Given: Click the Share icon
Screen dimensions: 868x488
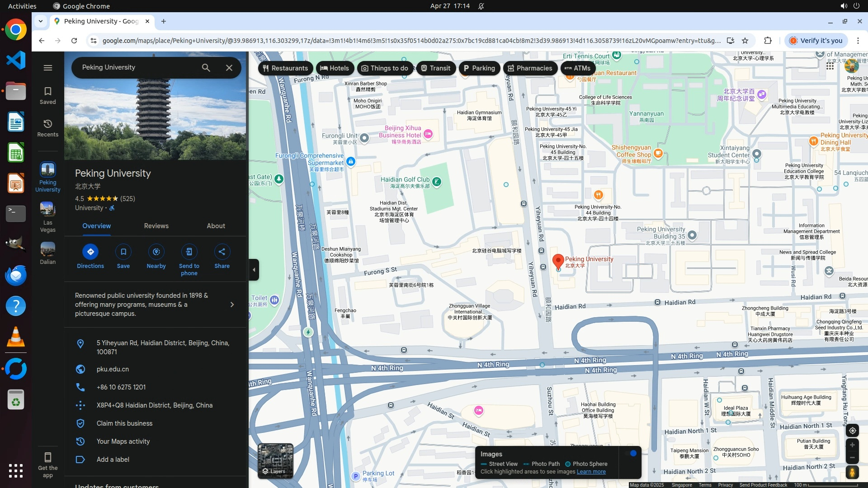Looking at the screenshot, I should [222, 252].
